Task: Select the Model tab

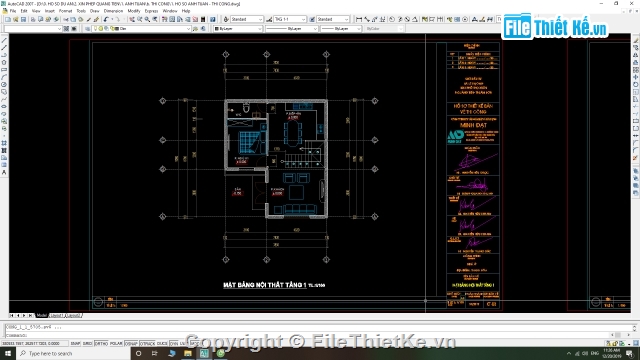Action: click(x=41, y=316)
